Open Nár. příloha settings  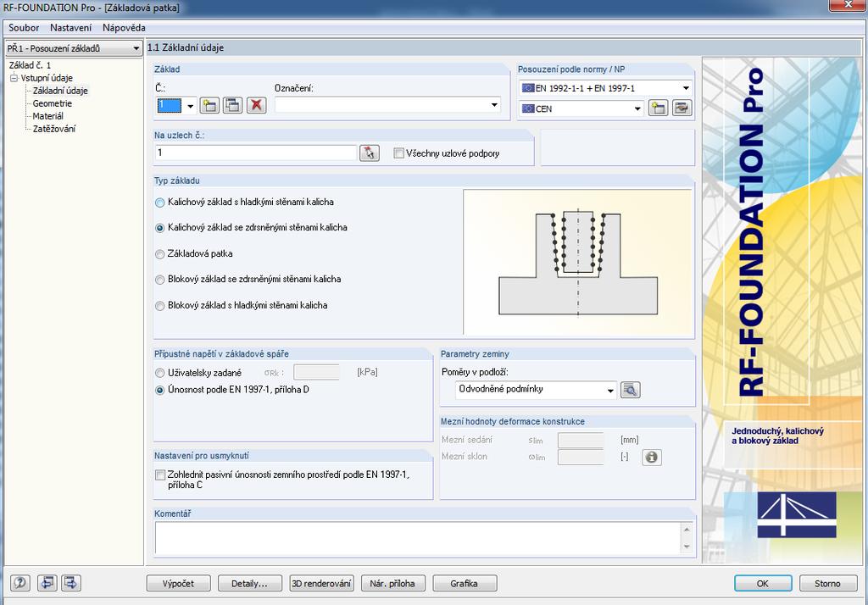[x=392, y=584]
